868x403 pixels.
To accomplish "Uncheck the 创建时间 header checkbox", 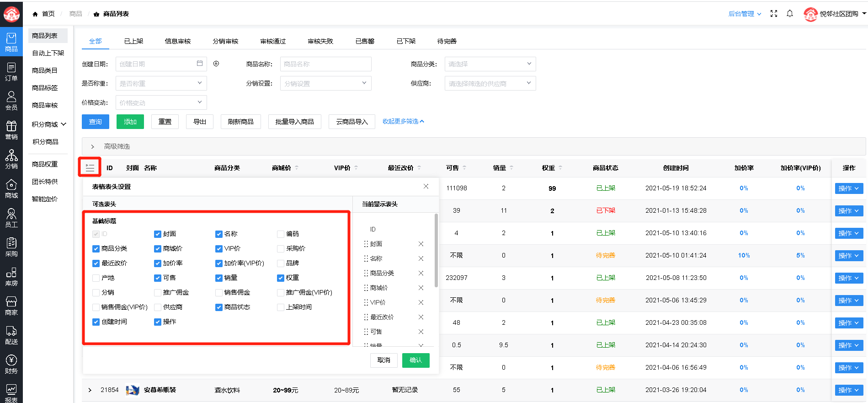I will coord(96,322).
